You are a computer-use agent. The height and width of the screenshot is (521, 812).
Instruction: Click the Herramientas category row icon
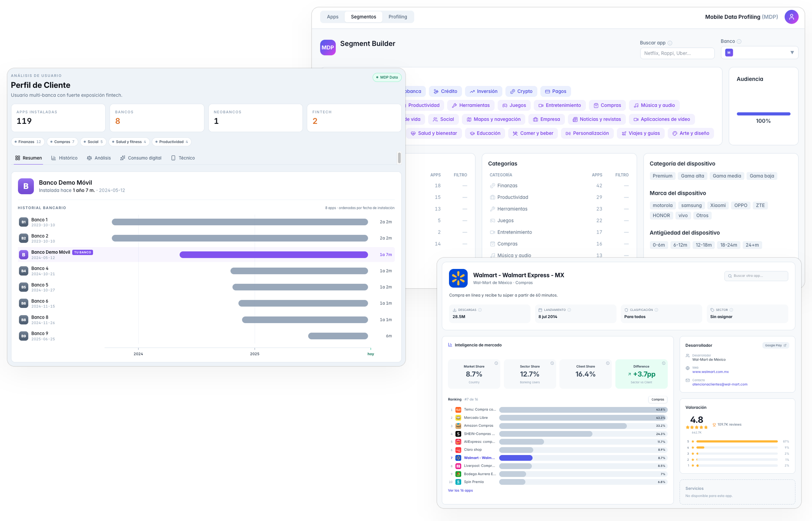493,209
